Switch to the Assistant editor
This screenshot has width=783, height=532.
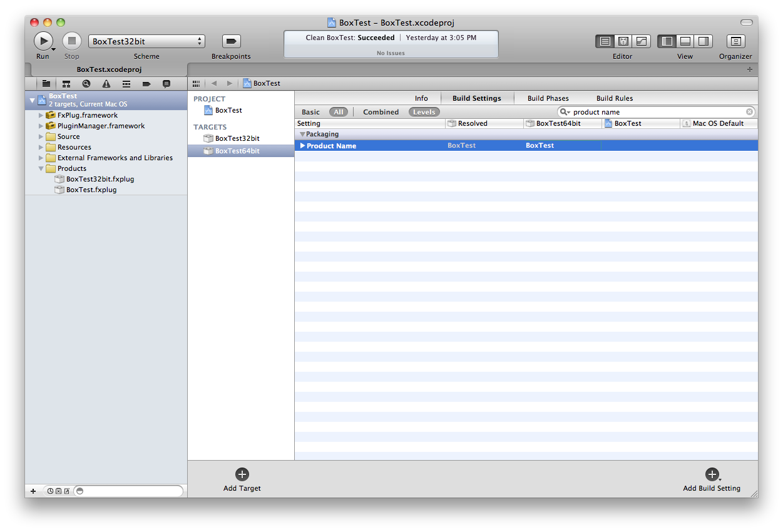(623, 41)
